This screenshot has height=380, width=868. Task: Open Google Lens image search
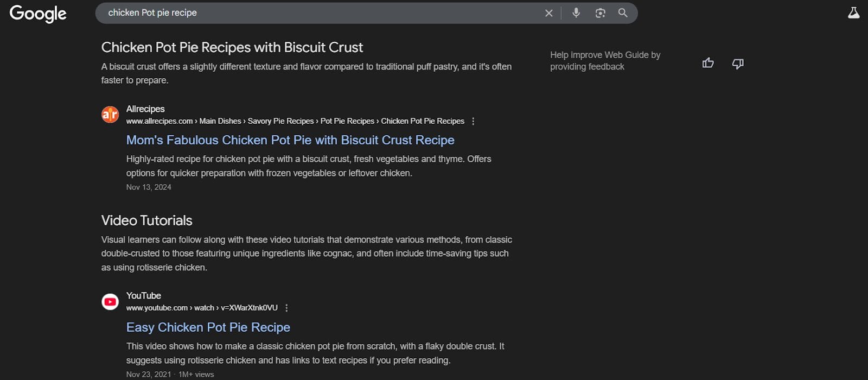[x=600, y=13]
